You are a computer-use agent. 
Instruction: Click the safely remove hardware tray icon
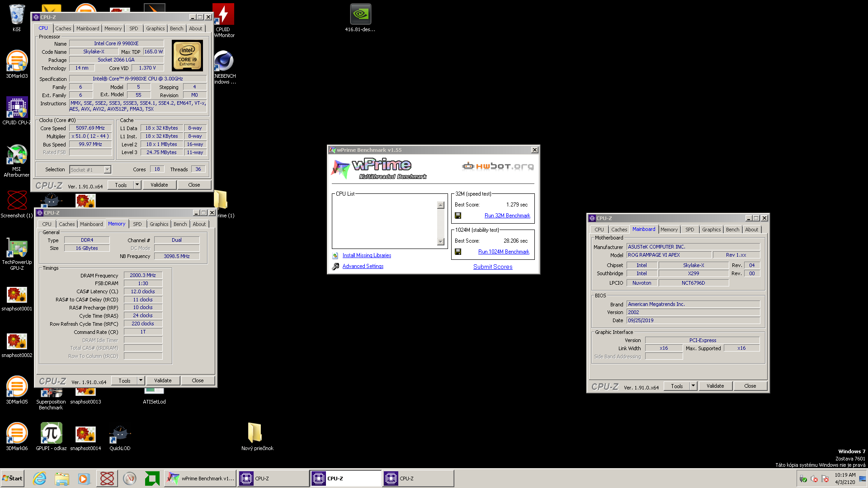click(803, 479)
